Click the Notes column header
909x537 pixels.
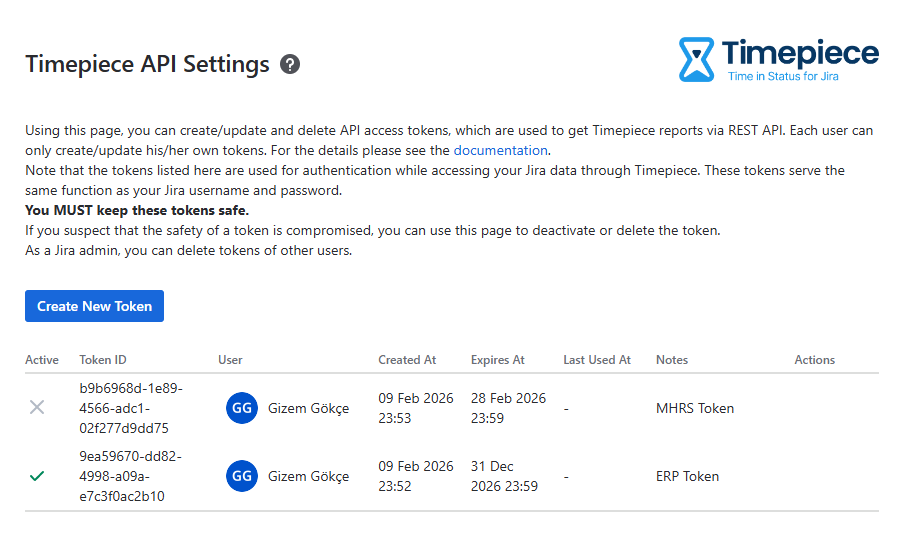[672, 360]
